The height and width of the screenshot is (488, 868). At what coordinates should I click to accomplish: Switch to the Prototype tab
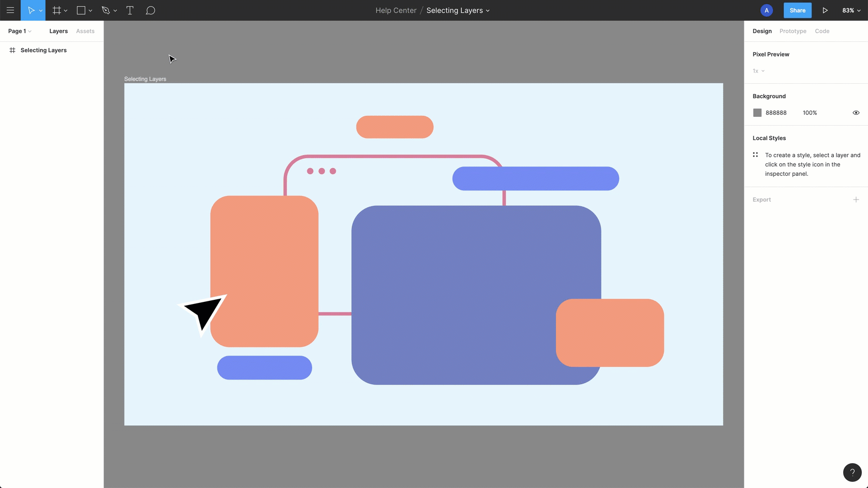[x=793, y=31]
